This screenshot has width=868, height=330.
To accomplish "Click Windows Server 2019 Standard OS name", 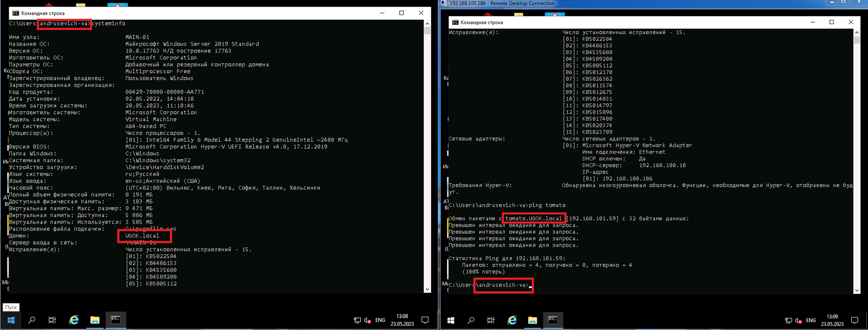I will tap(192, 44).
